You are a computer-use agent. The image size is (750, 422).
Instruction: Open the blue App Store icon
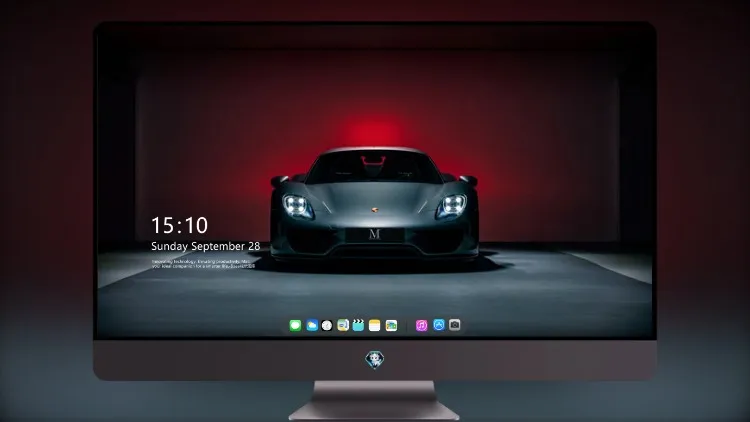click(x=439, y=325)
